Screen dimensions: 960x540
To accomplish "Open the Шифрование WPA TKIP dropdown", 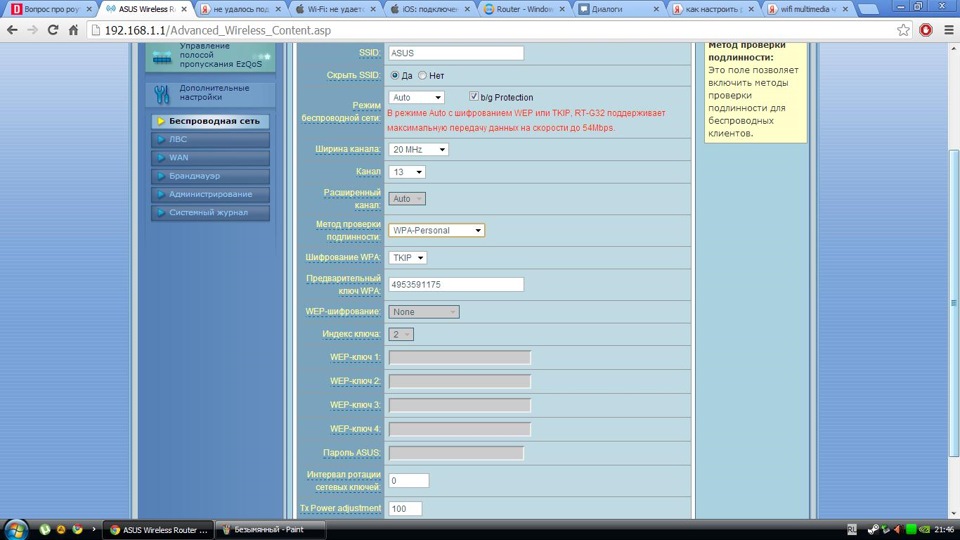I will (407, 258).
